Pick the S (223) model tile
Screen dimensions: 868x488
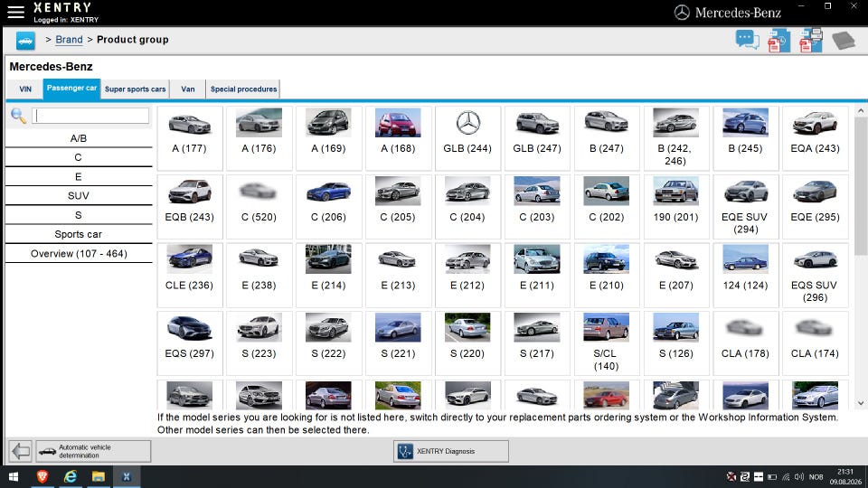coord(259,343)
